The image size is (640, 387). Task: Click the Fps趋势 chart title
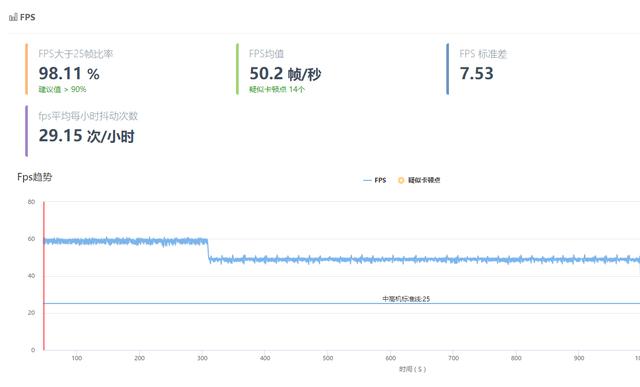[x=35, y=177]
